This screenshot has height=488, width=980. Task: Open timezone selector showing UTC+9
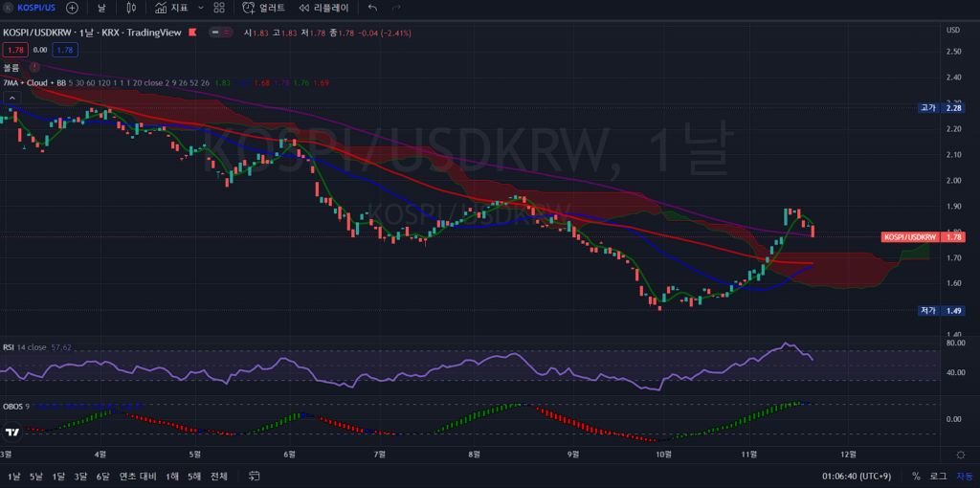pyautogui.click(x=857, y=476)
